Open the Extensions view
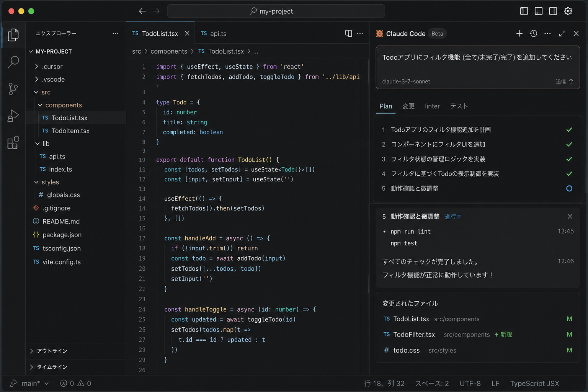Viewport: 588px width, 392px height. click(x=13, y=143)
